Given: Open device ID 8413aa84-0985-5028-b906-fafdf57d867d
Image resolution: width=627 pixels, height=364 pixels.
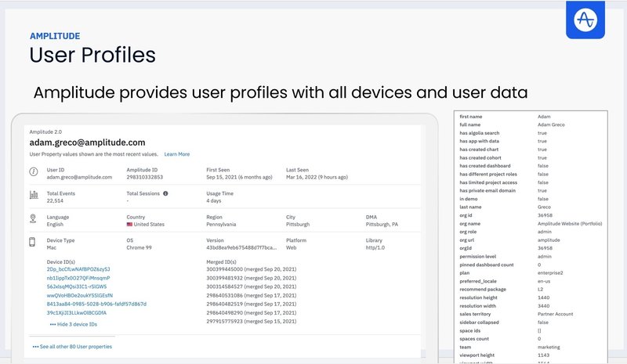Looking at the screenshot, I should (x=96, y=304).
